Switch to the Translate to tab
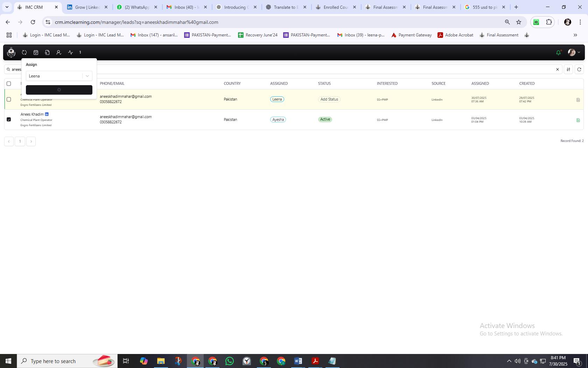The height and width of the screenshot is (368, 588). (286, 7)
